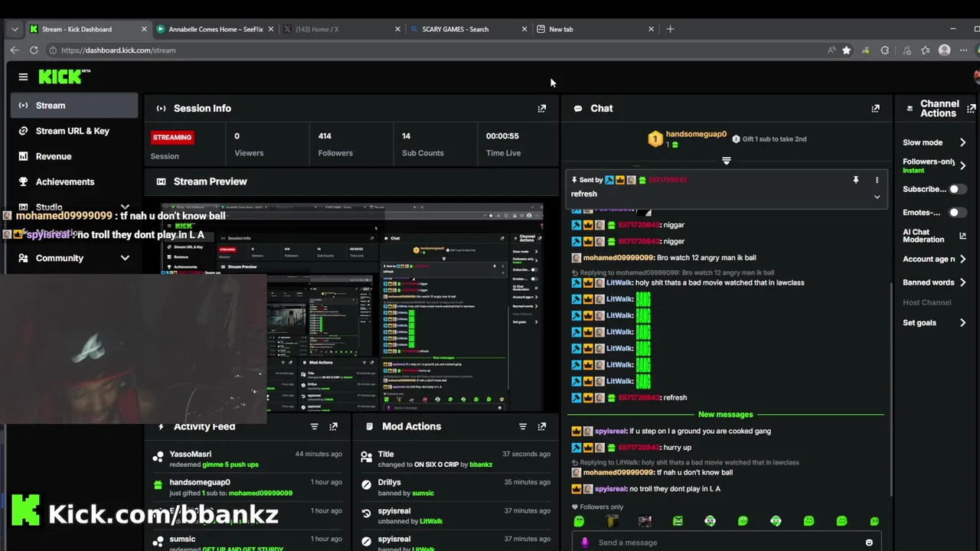The image size is (980, 551).
Task: Jump to New messages in chat
Action: 726,415
